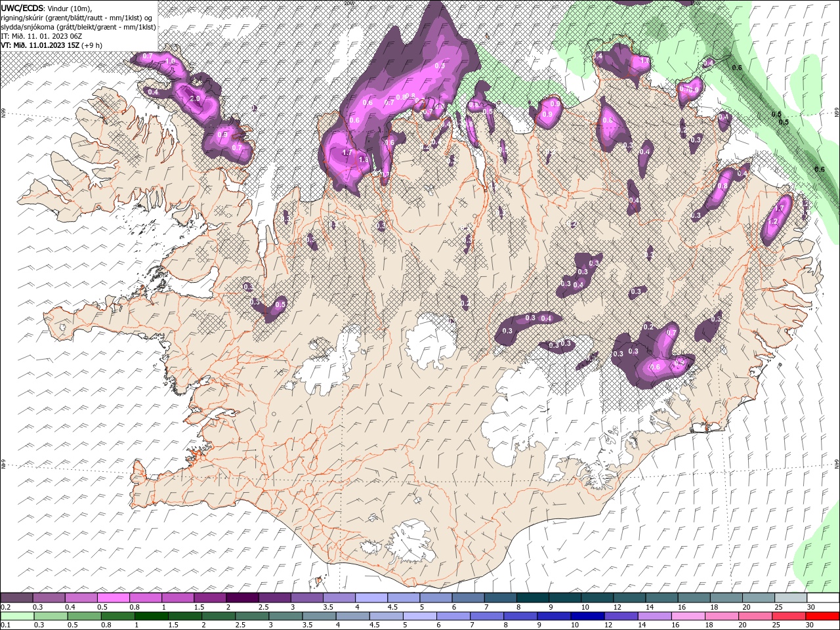Choose the bright red swatch labeled 30
This screenshot has height=630, width=840.
822,616
